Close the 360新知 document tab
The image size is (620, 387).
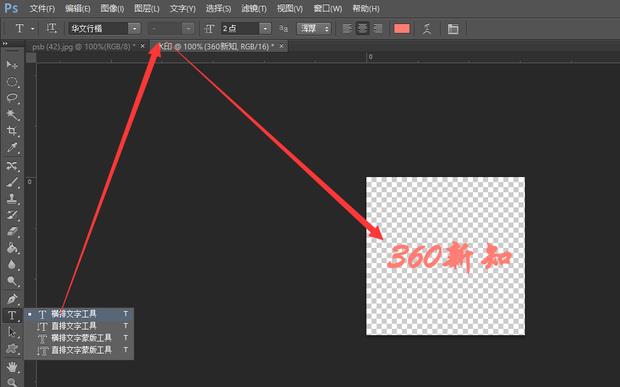point(282,46)
